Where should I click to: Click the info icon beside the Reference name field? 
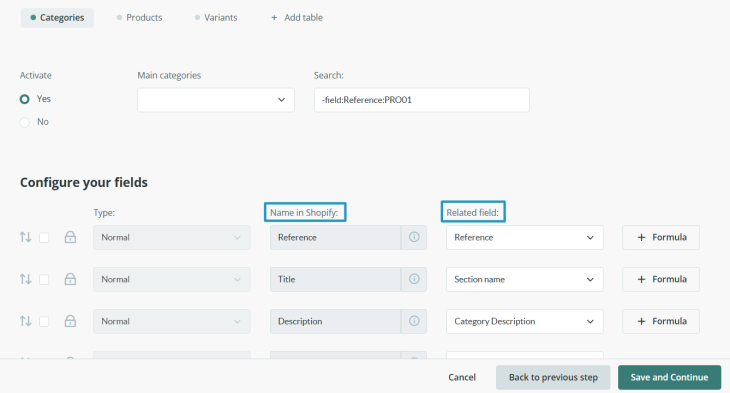coord(414,237)
